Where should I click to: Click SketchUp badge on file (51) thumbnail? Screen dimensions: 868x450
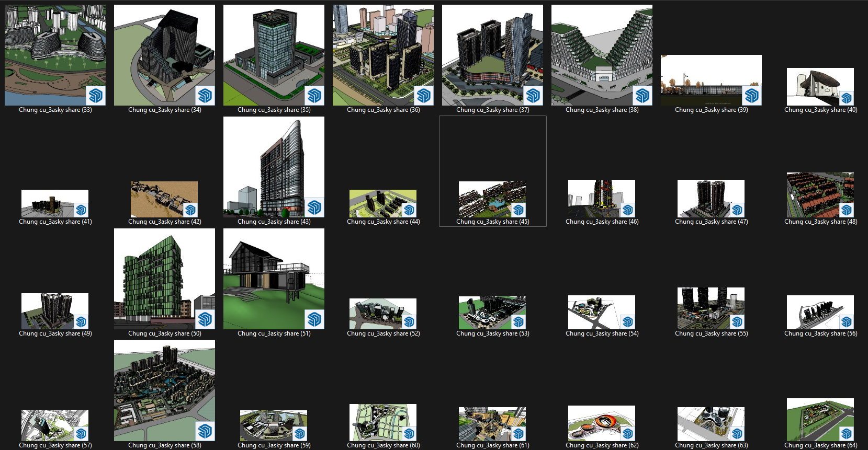314,319
